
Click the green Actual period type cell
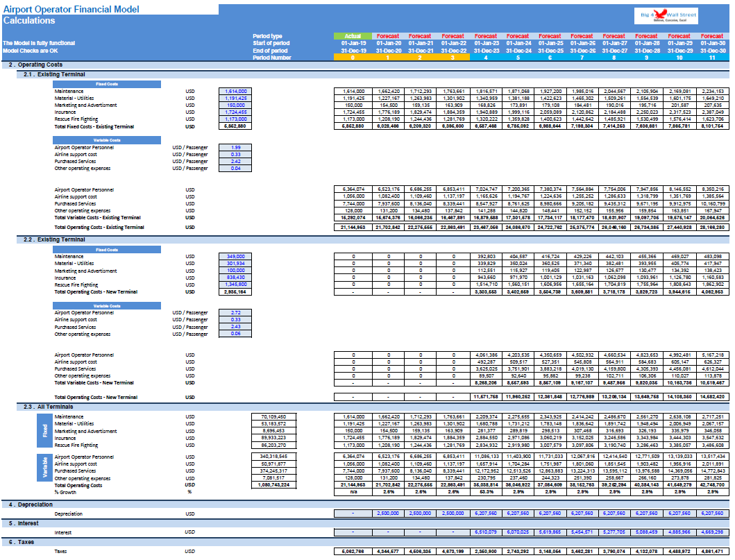[353, 36]
